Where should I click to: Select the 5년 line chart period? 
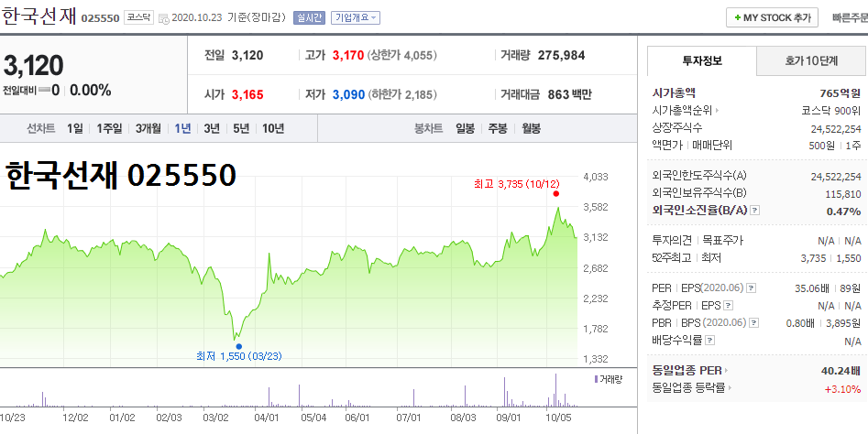click(241, 129)
